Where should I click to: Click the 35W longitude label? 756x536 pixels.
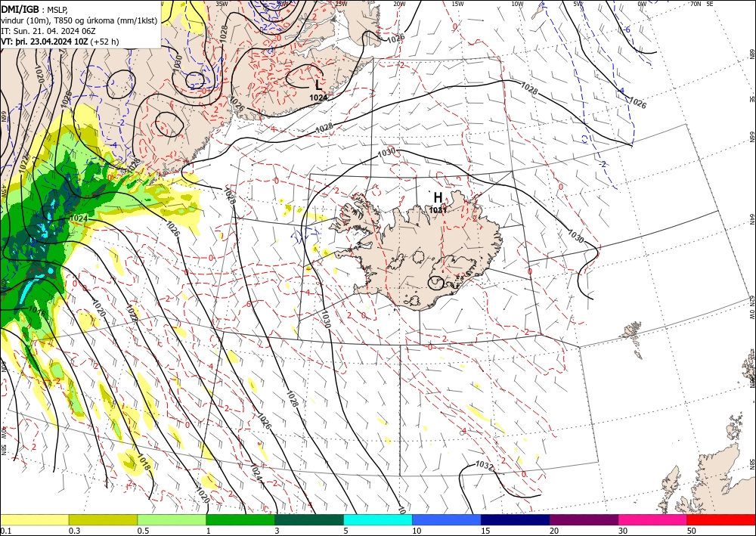pos(222,4)
